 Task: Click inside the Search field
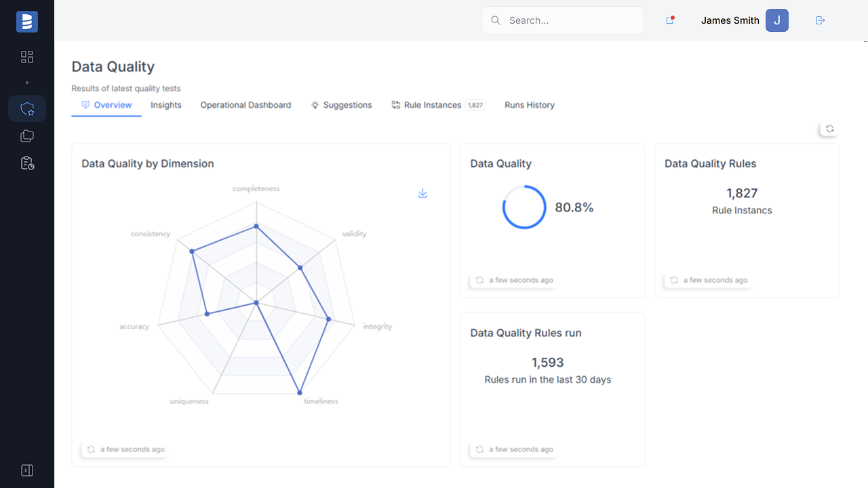[563, 20]
